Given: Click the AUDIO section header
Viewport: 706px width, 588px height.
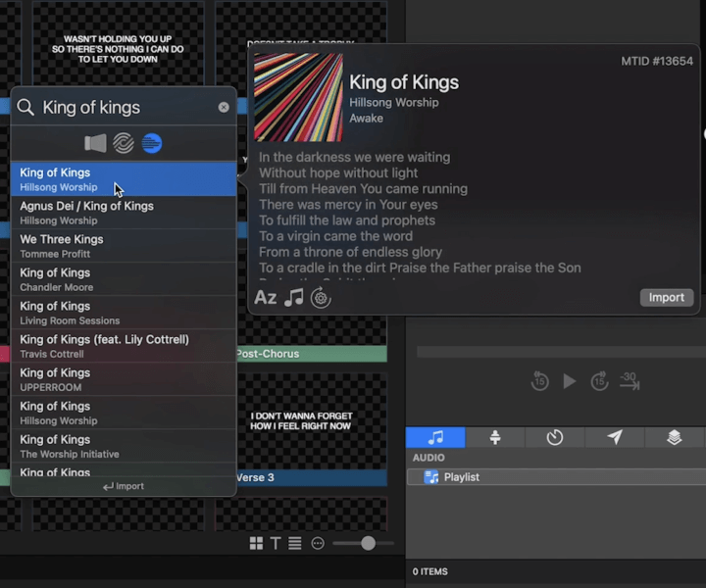Looking at the screenshot, I should 429,458.
